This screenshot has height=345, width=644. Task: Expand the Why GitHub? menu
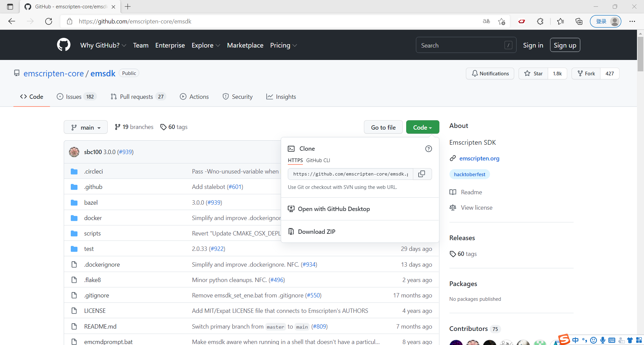tap(103, 45)
